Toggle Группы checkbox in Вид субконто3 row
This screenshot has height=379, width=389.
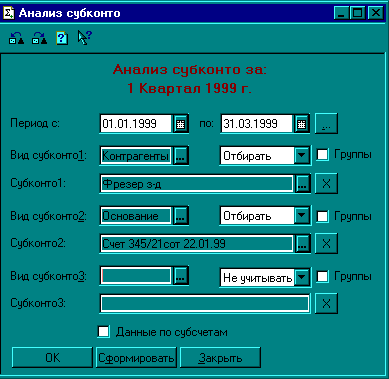322,277
